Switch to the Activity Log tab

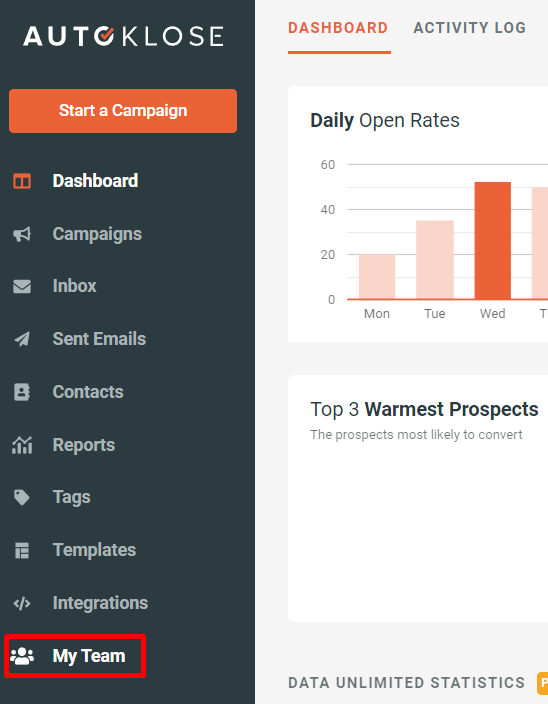[469, 28]
